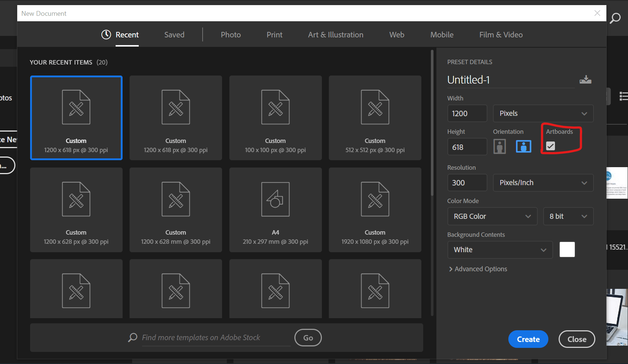Click the Adobe Stock templates search field
Viewport: 628px width, 364px height.
click(216, 338)
